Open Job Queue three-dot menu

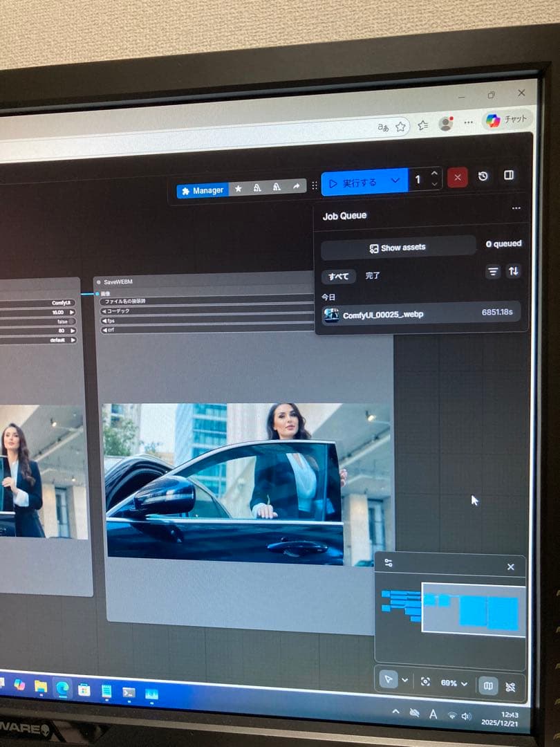pyautogui.click(x=516, y=208)
